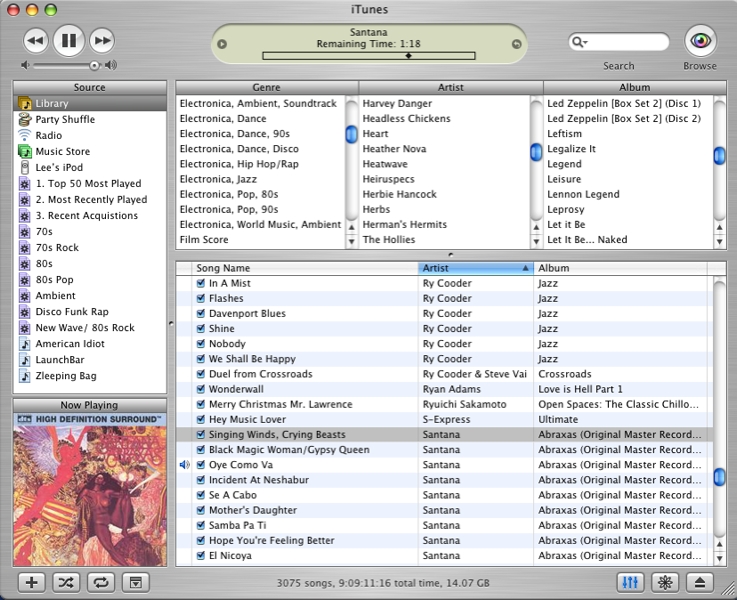Uncheck the song Wonderwall
Image resolution: width=737 pixels, height=600 pixels.
coord(201,389)
